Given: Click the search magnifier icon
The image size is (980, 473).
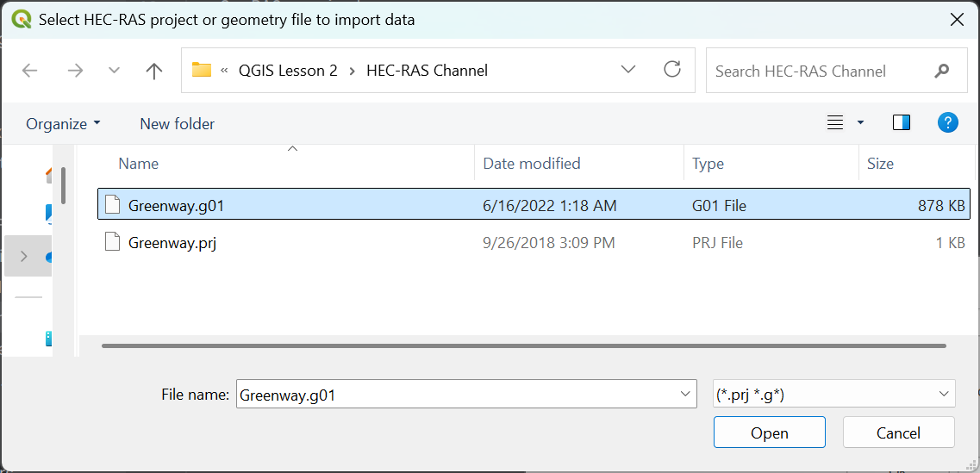Looking at the screenshot, I should pos(941,71).
